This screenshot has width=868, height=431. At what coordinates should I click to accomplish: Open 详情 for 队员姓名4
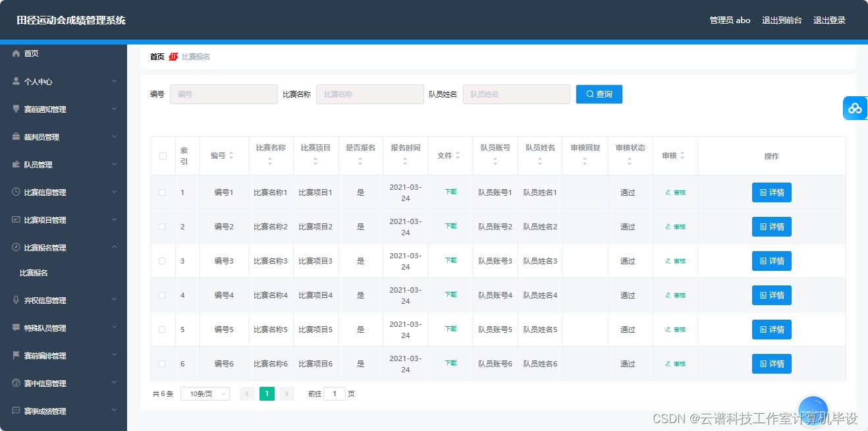point(771,295)
